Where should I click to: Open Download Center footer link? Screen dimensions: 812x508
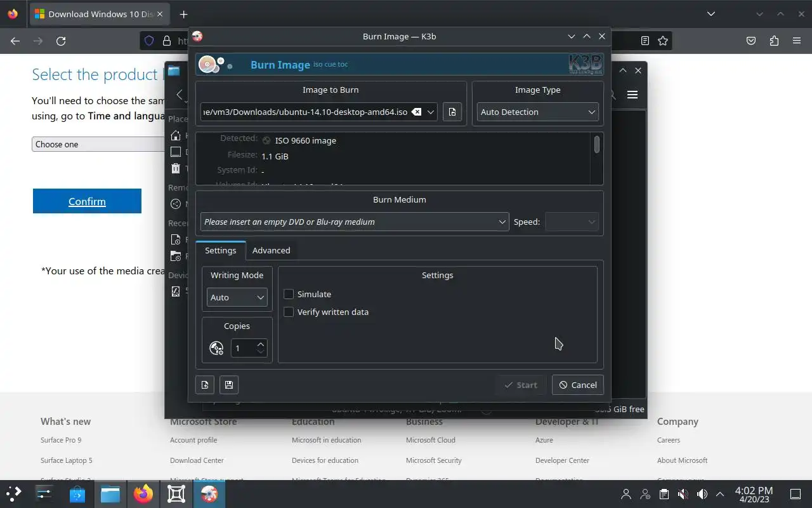(x=197, y=460)
